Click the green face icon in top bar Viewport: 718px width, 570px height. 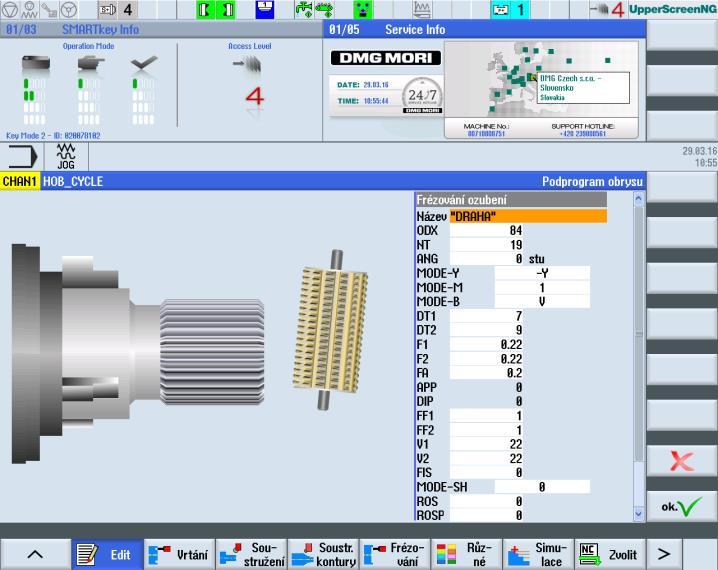pyautogui.click(x=363, y=9)
